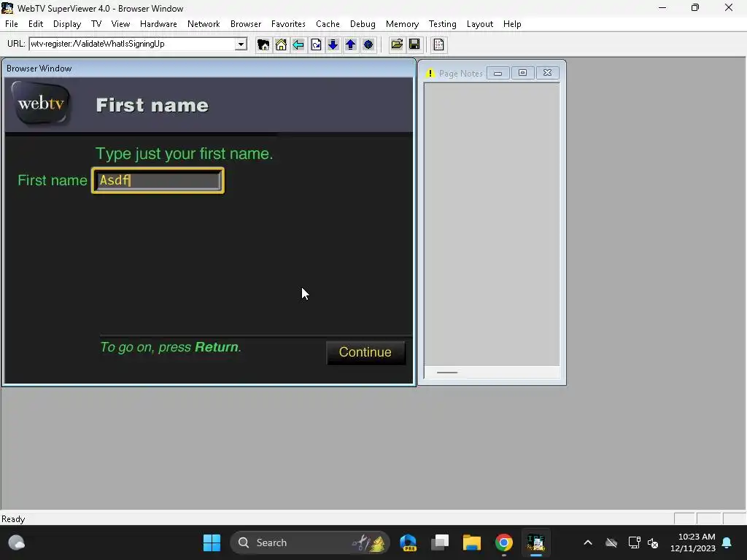Open the Windows Start button
The image size is (747, 560).
(212, 542)
